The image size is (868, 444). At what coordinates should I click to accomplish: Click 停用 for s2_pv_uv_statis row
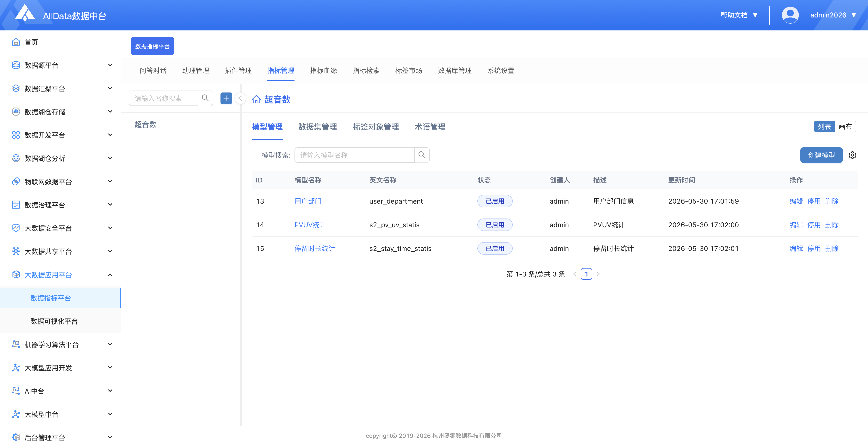[814, 225]
